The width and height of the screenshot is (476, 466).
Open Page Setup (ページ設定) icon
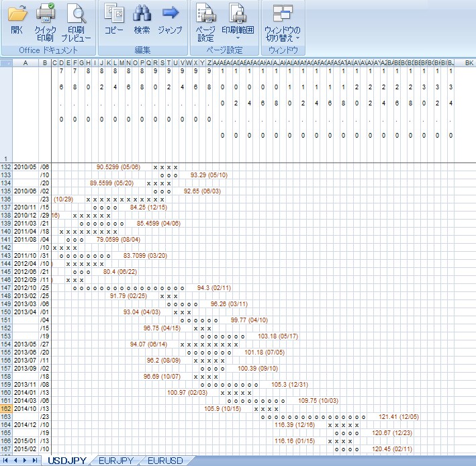tap(205, 13)
